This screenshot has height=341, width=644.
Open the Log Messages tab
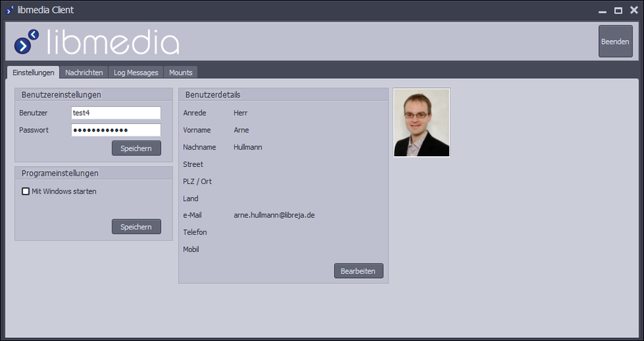(136, 72)
